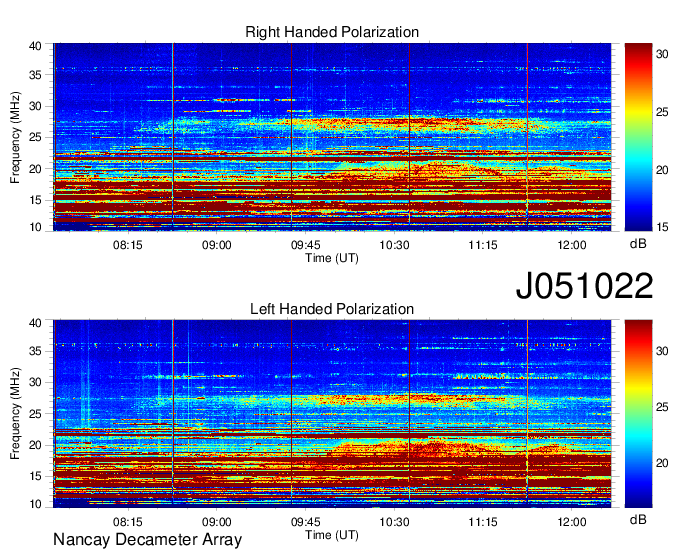Click the Right Handed plot's colorbar
This screenshot has height=552, width=680.
point(638,137)
